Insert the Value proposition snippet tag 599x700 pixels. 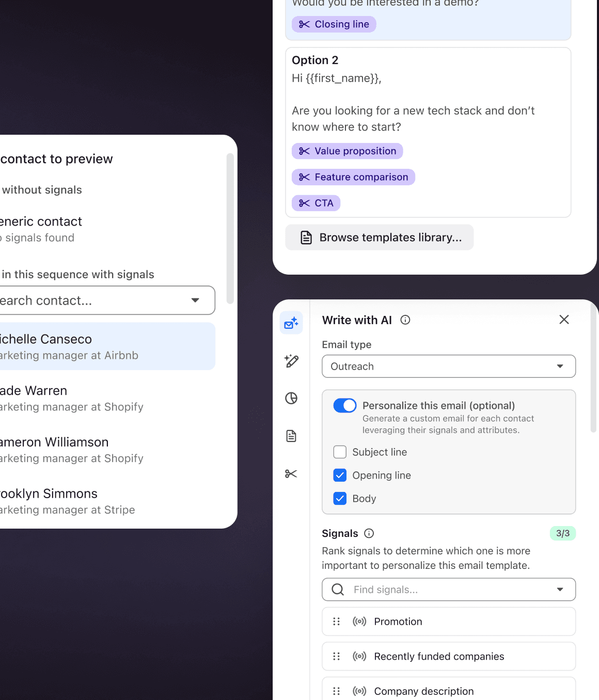point(347,151)
